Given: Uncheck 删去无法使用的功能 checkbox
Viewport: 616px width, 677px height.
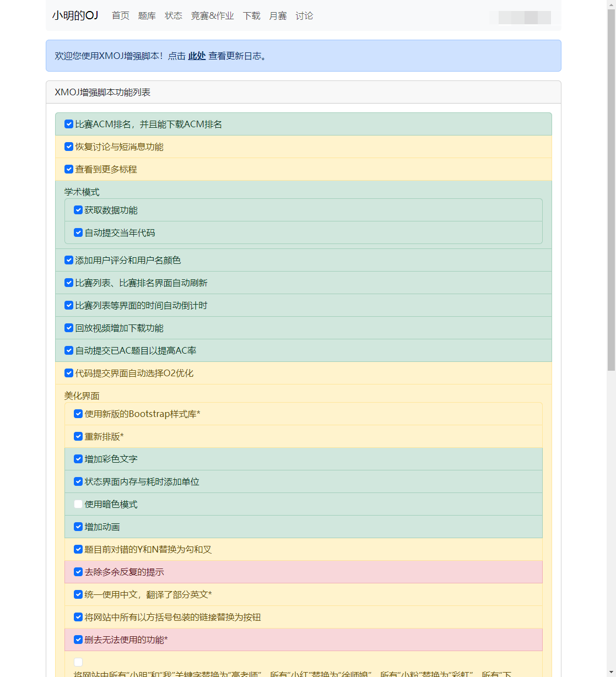Looking at the screenshot, I should click(x=78, y=640).
